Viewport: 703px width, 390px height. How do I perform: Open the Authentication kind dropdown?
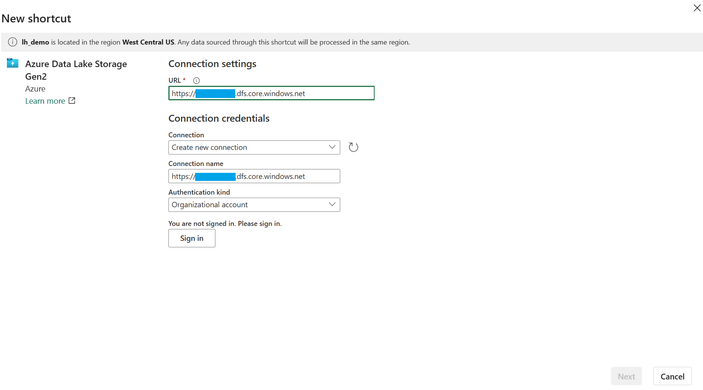[x=254, y=205]
